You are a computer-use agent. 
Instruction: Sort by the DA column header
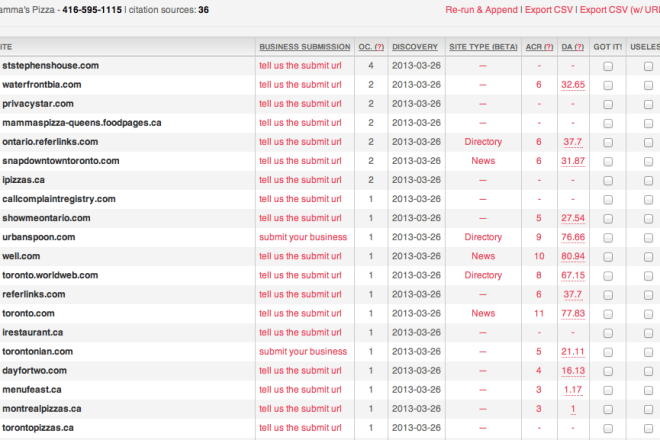click(572, 47)
